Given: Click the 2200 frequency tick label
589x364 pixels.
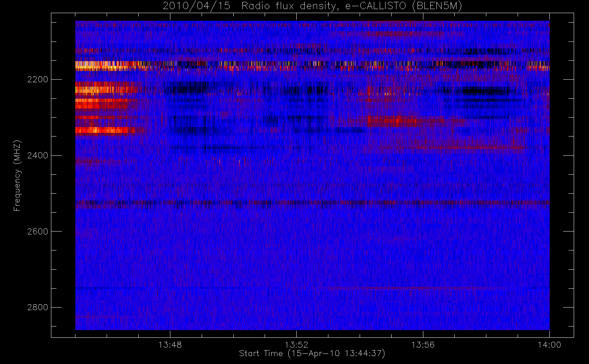Looking at the screenshot, I should [37, 80].
